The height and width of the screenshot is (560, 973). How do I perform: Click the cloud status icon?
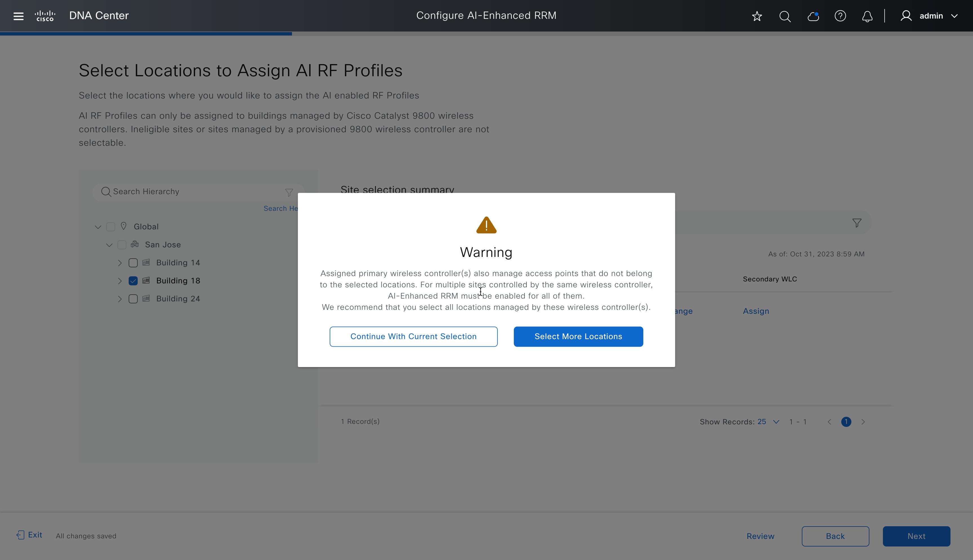pos(813,16)
